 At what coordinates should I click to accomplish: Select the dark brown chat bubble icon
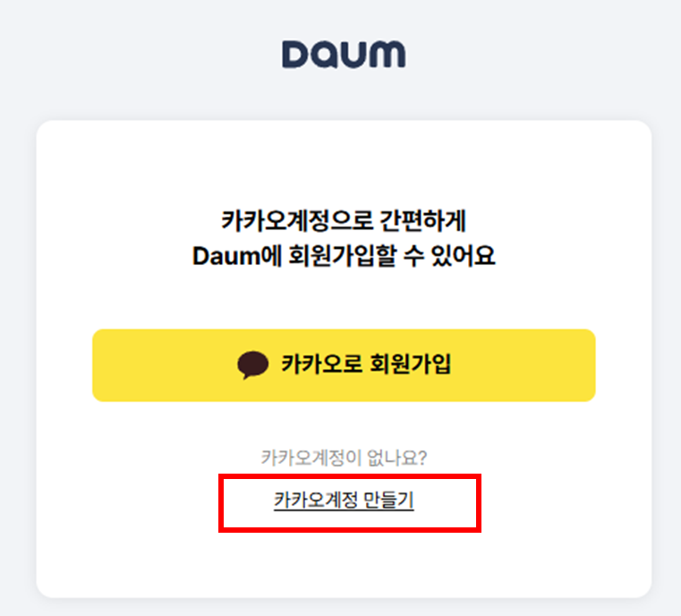tap(253, 364)
